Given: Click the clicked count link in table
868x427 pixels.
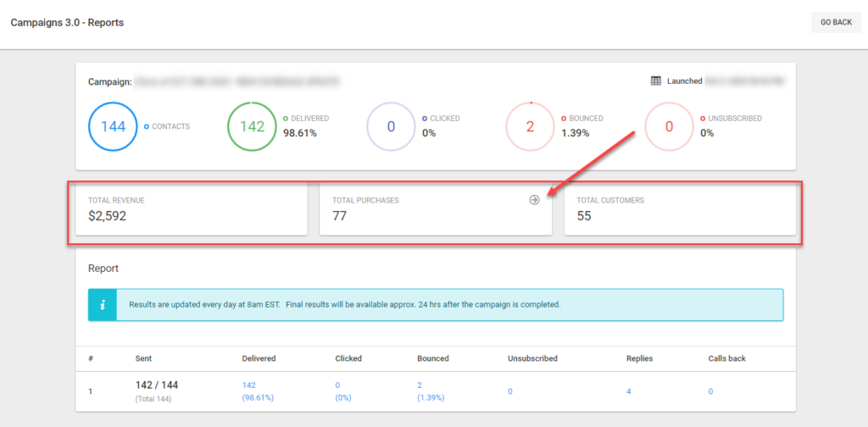Looking at the screenshot, I should (x=338, y=385).
